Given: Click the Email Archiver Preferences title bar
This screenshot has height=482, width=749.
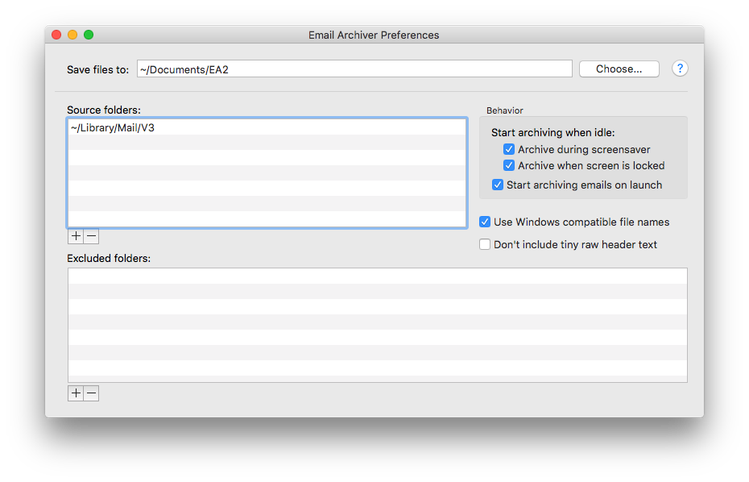Looking at the screenshot, I should tap(374, 35).
